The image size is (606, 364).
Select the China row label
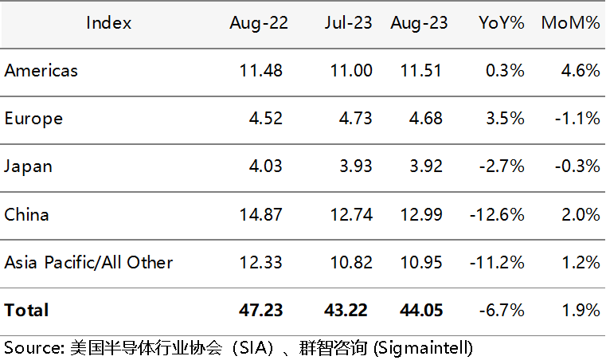(x=27, y=214)
